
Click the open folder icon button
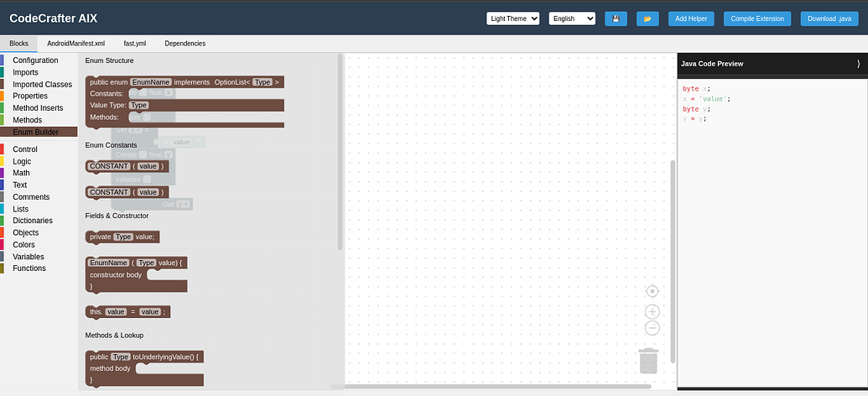coord(647,18)
